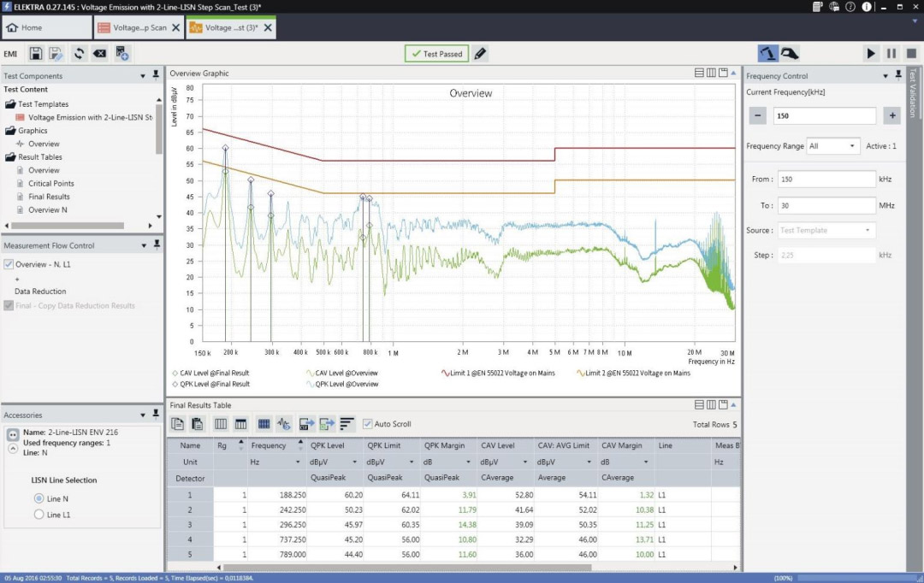Click the Save icon in EMI toolbar
The image size is (924, 583).
[36, 54]
